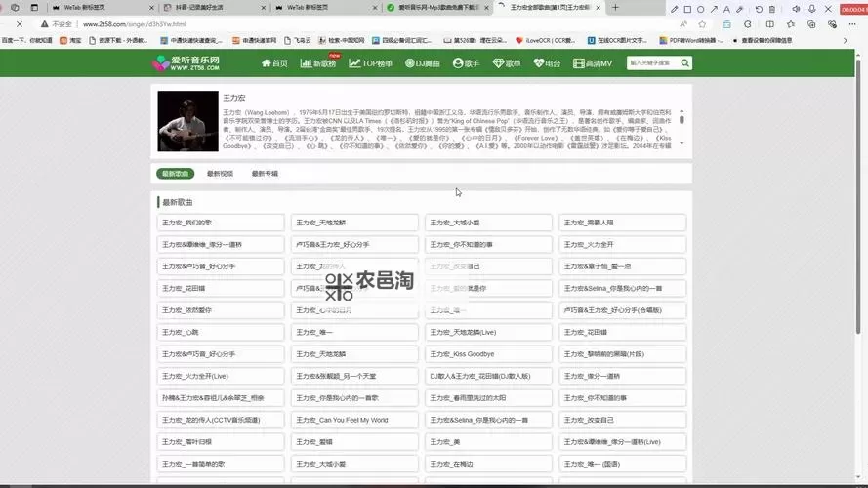This screenshot has height=488, width=868.
Task: Close the 王力宏全部歌曲 browser tab
Action: coord(598,8)
